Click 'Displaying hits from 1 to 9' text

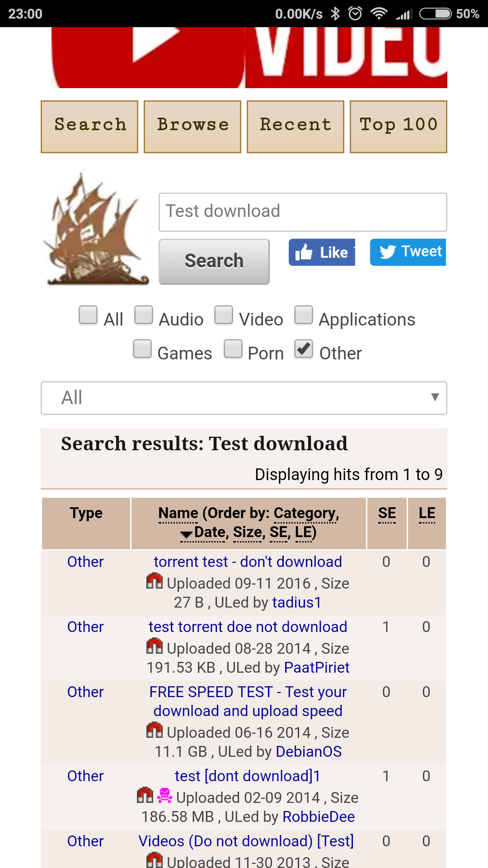[x=349, y=475]
